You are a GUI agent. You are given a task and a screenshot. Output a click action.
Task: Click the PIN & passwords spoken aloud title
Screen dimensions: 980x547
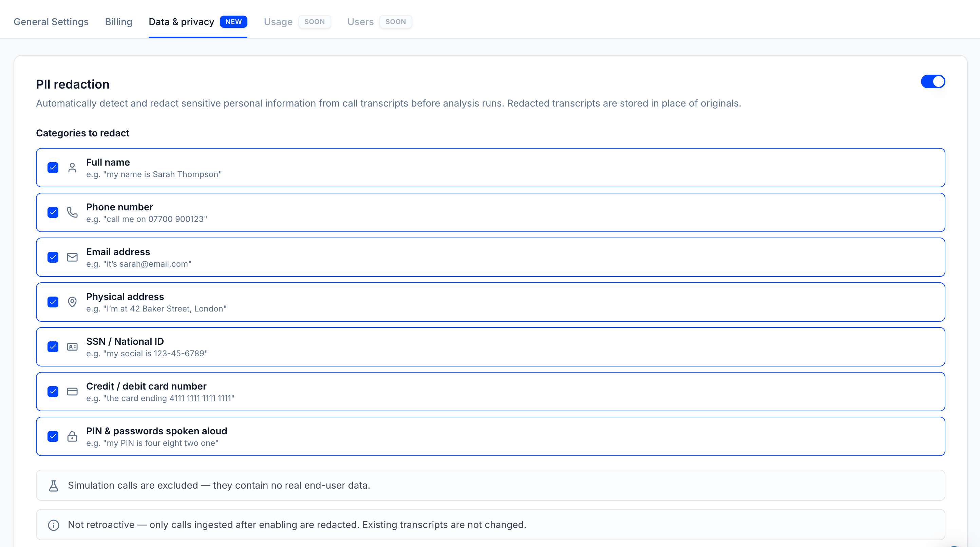pyautogui.click(x=157, y=431)
